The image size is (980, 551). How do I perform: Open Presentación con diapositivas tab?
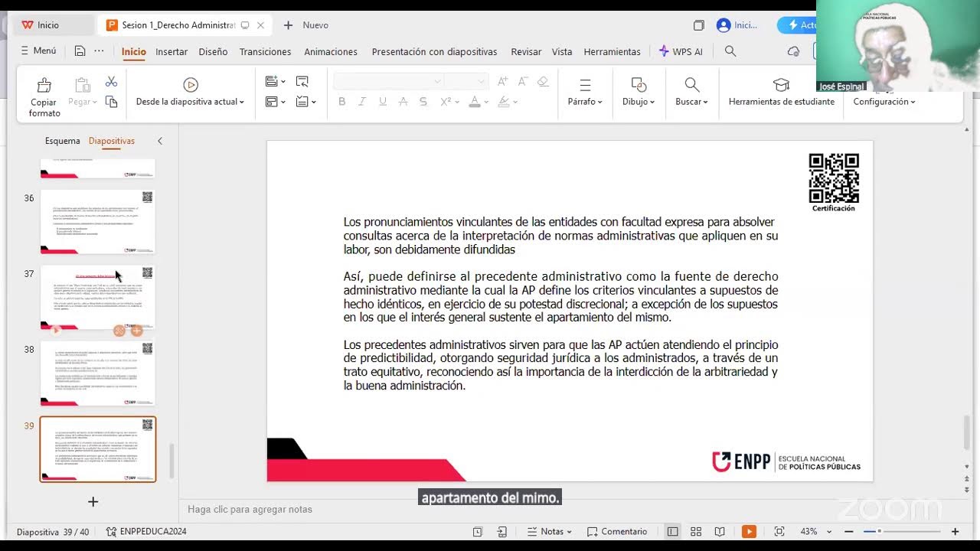(x=434, y=51)
